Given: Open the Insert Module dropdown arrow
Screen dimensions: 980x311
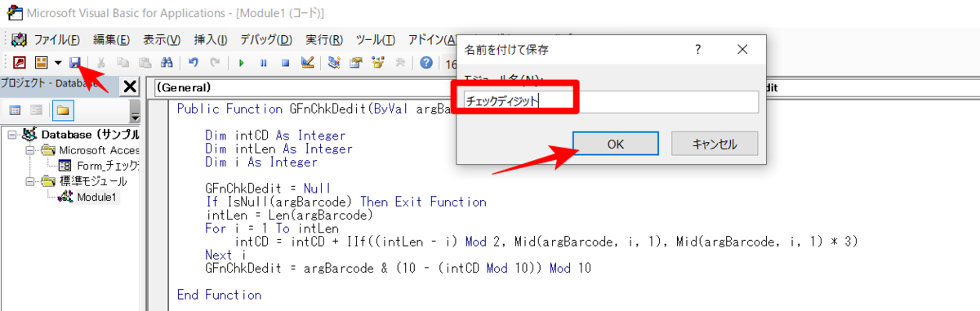Looking at the screenshot, I should coord(58,62).
